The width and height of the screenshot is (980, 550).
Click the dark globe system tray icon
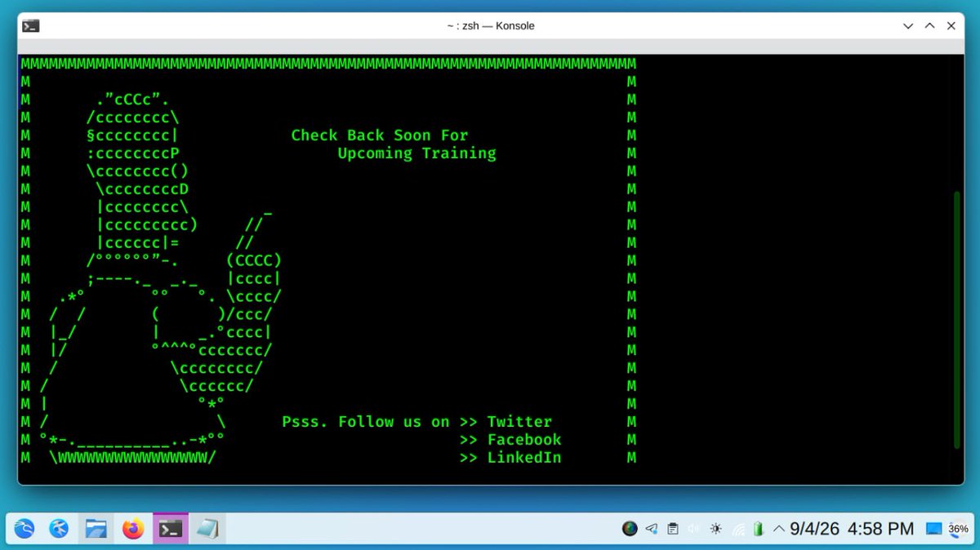[x=630, y=529]
